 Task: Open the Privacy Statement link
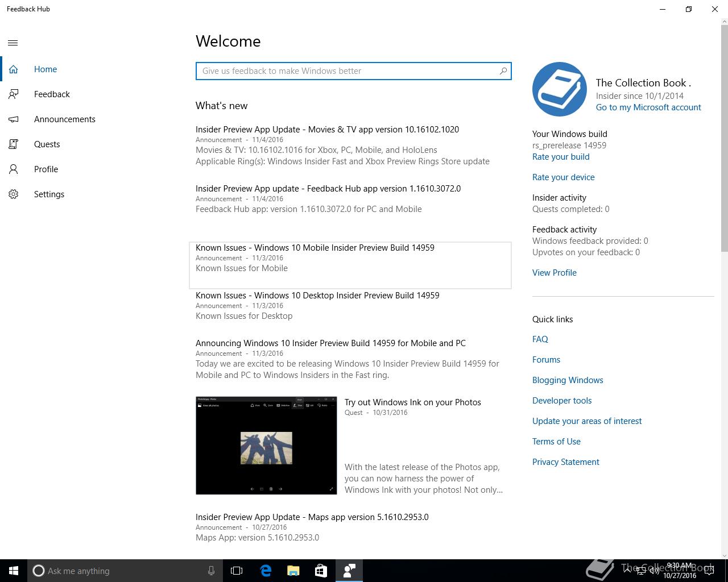click(x=566, y=462)
